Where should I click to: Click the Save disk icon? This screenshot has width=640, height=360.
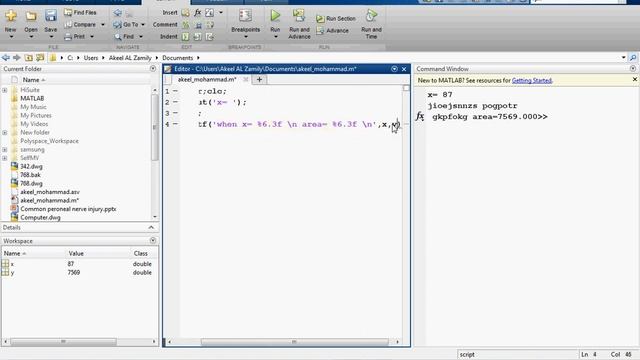click(51, 16)
